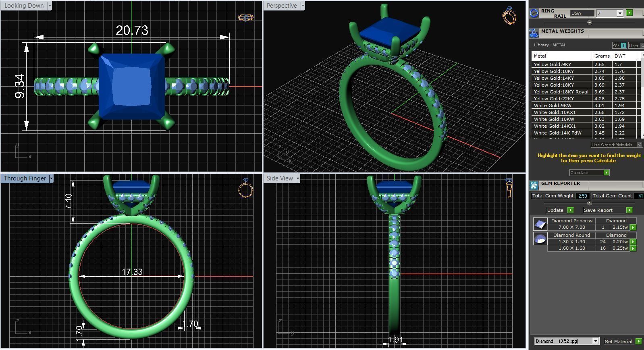Click the 1.60 X 1.60 gem size cell
This screenshot has width=644, height=350.
point(571,248)
